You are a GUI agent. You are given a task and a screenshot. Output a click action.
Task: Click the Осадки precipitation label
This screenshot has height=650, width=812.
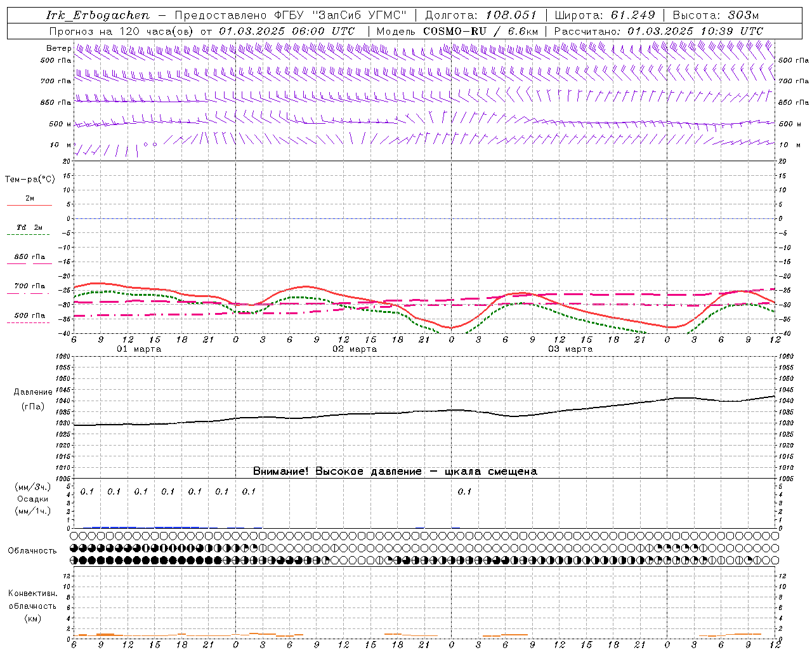33,499
